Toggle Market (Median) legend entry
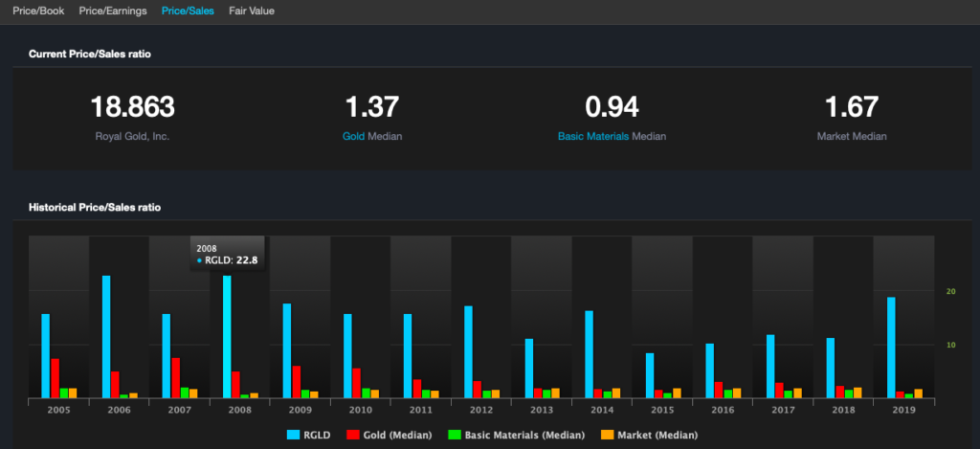The image size is (980, 449). [649, 435]
